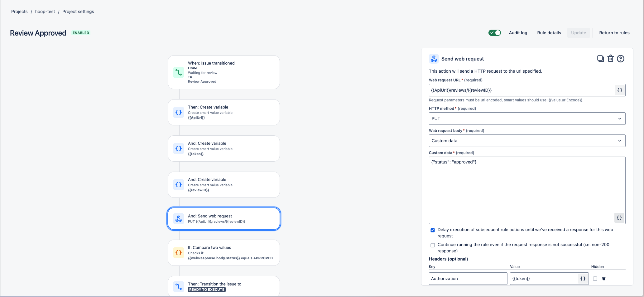Click the Authorization header key field

coord(468,279)
